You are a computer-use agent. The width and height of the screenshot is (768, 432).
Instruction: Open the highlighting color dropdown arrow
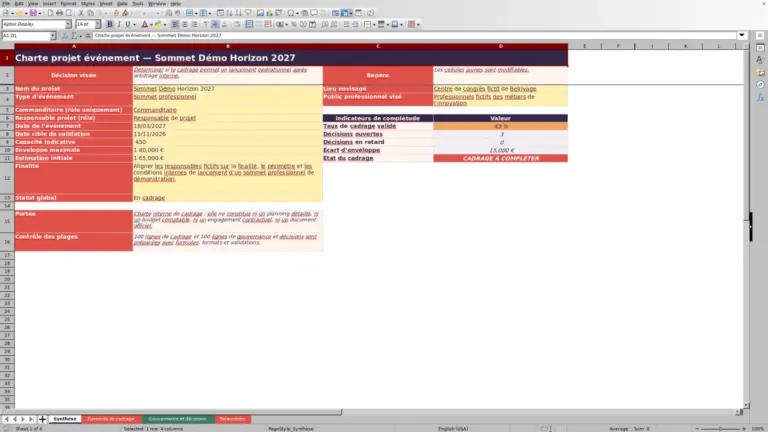tap(165, 24)
